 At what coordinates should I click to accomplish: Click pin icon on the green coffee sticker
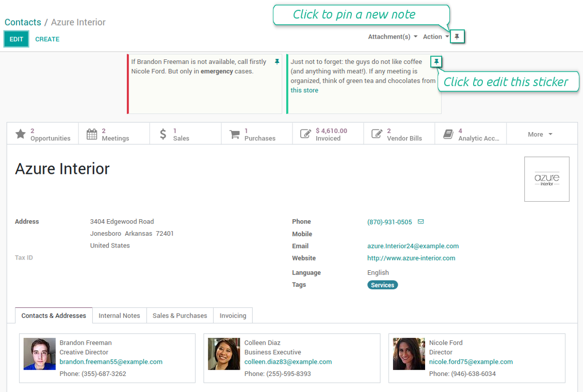click(436, 61)
